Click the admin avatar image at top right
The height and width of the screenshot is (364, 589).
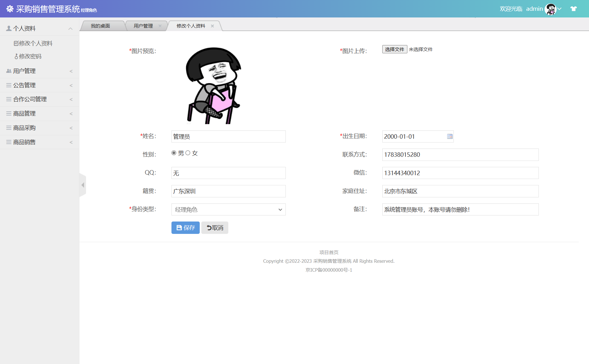pyautogui.click(x=552, y=9)
